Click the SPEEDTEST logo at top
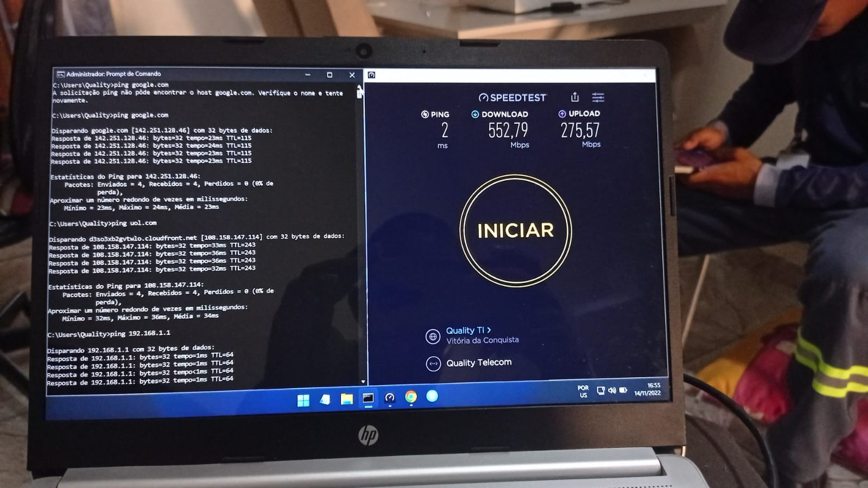 pyautogui.click(x=512, y=98)
